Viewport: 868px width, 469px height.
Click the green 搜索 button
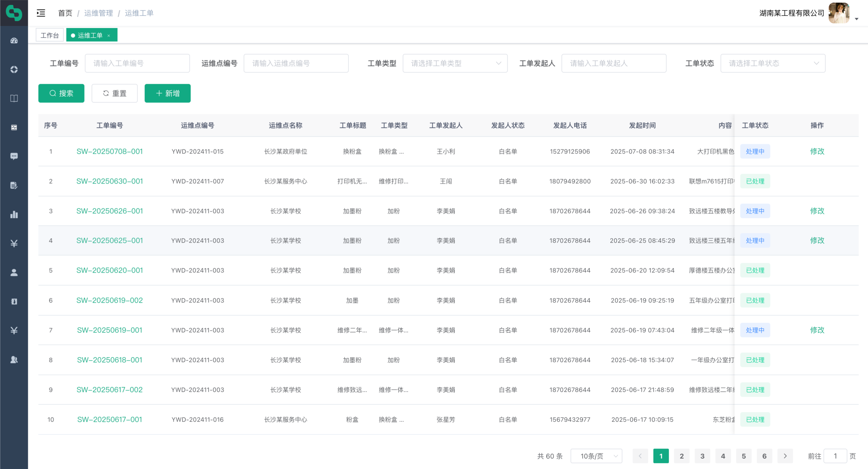coord(61,93)
